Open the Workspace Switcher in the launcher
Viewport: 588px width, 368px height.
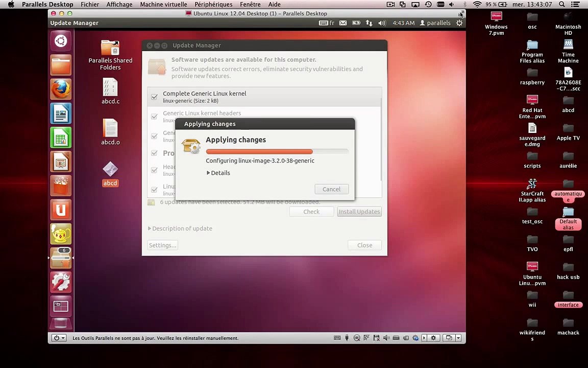pyautogui.click(x=61, y=306)
